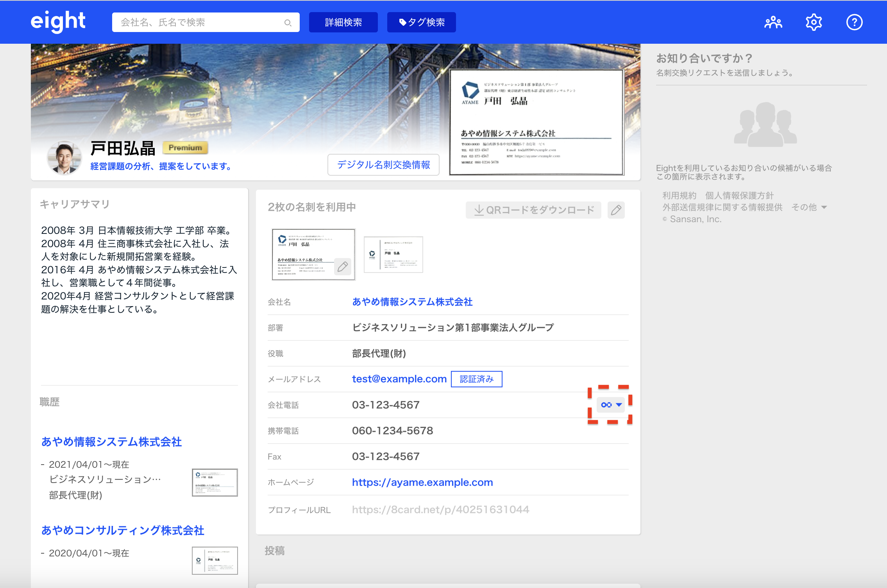
Task: Open the contacts people icon
Action: pyautogui.click(x=773, y=22)
